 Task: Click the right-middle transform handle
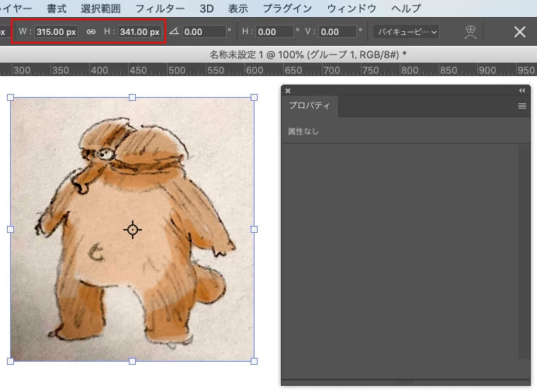click(x=254, y=229)
